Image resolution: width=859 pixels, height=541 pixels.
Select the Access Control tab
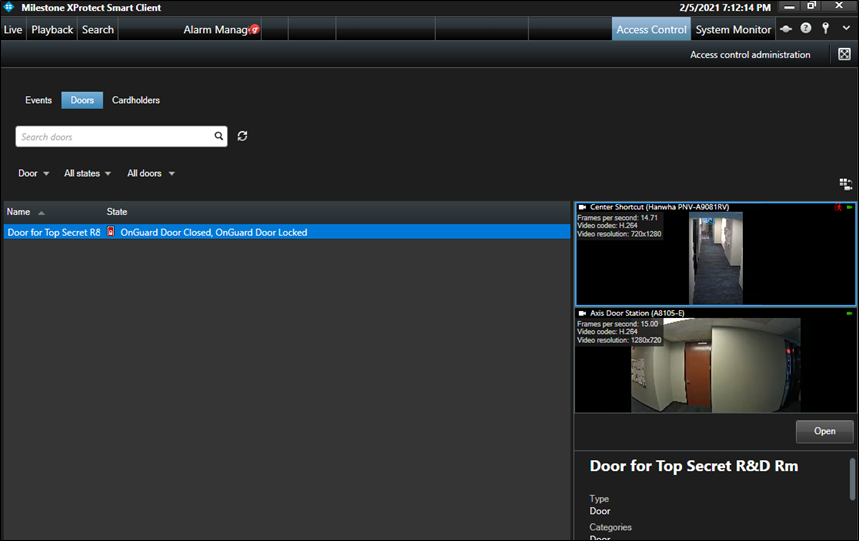pos(651,30)
